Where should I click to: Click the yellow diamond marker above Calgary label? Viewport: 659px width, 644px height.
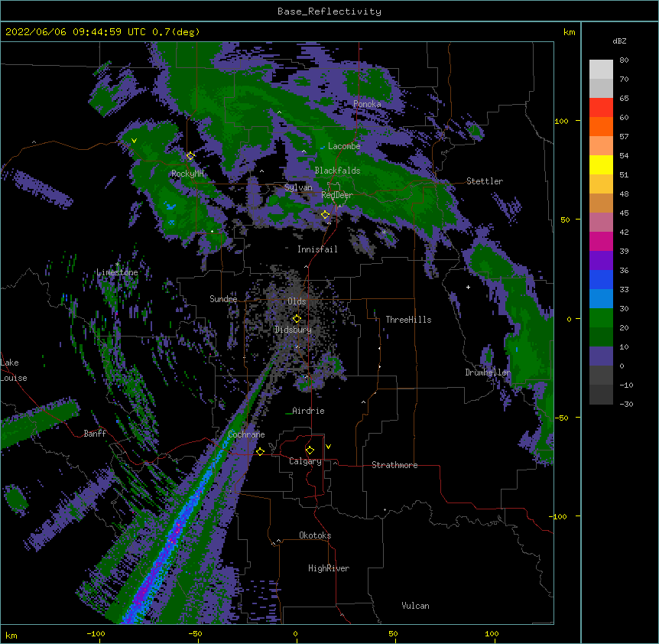[310, 450]
